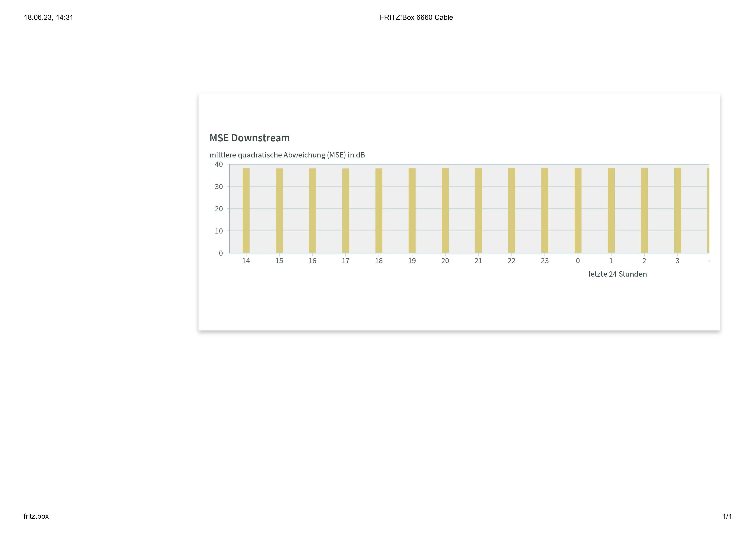Click the bar for hour 0
The height and width of the screenshot is (534, 756).
(x=578, y=211)
